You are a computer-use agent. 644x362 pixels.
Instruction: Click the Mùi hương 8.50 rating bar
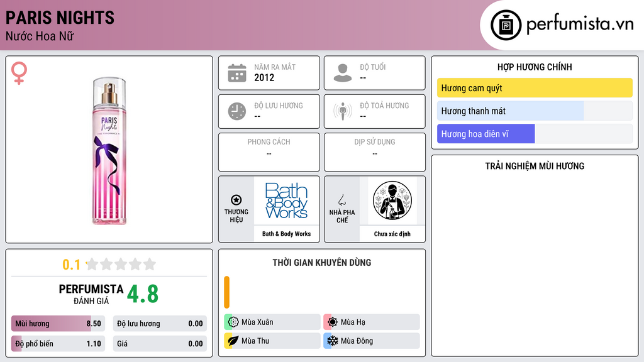[x=58, y=324]
